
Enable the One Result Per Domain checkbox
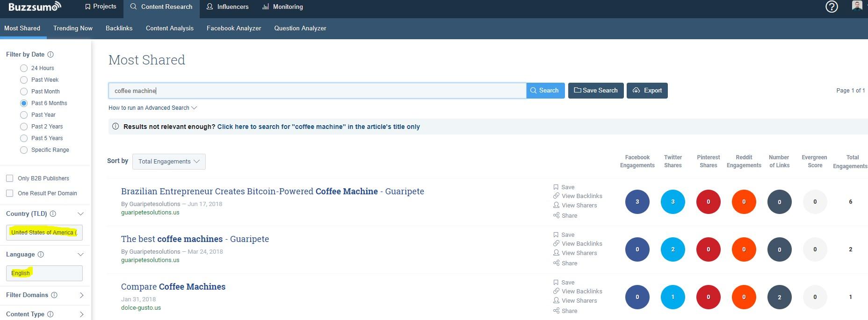[9, 193]
